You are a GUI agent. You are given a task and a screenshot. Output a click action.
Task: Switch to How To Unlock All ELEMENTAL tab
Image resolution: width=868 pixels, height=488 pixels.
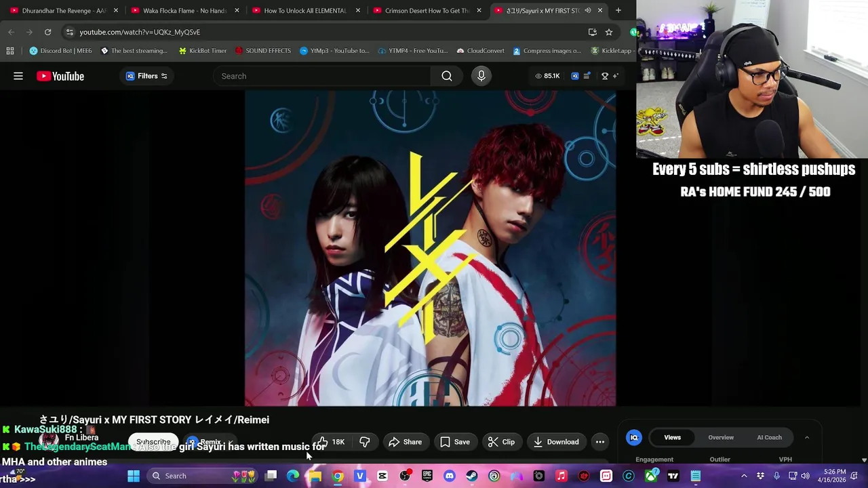(x=305, y=10)
